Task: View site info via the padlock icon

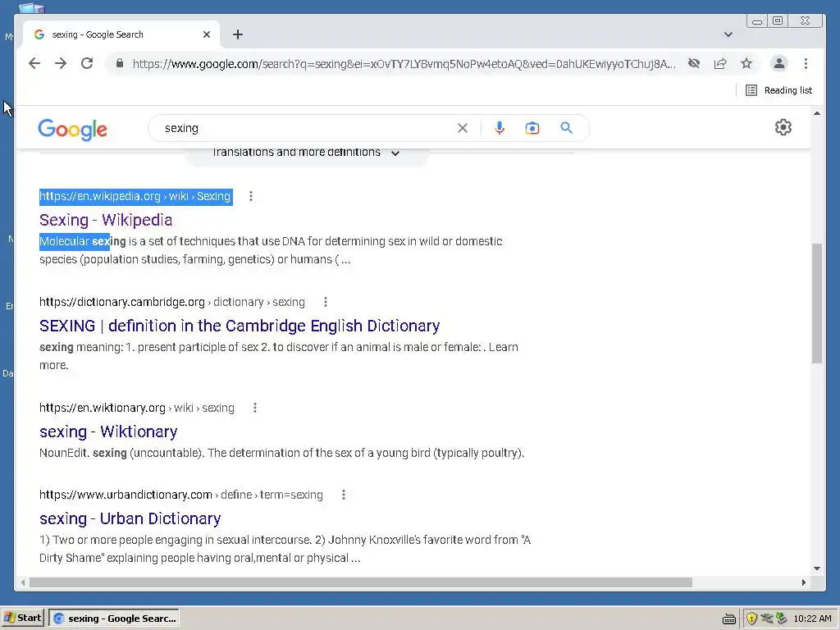Action: [120, 64]
